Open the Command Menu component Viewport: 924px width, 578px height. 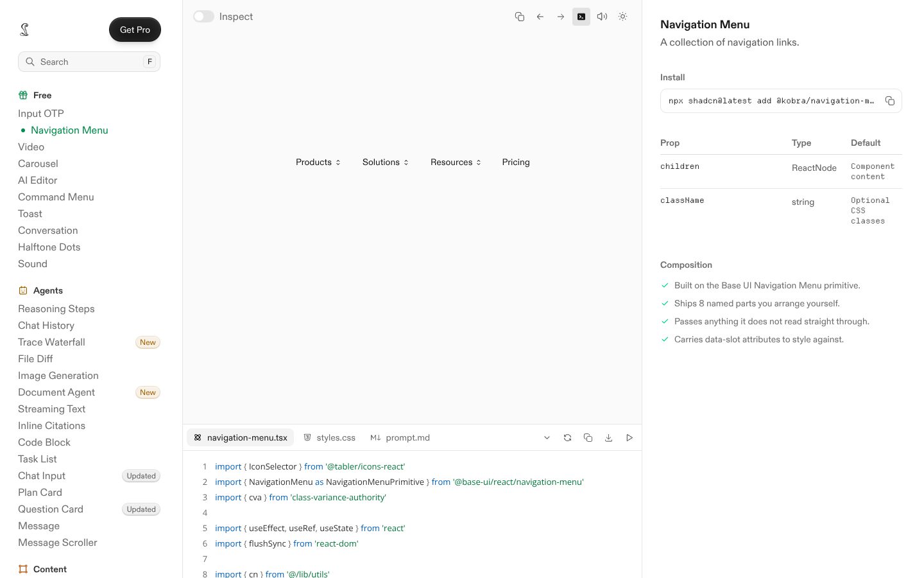(x=56, y=197)
